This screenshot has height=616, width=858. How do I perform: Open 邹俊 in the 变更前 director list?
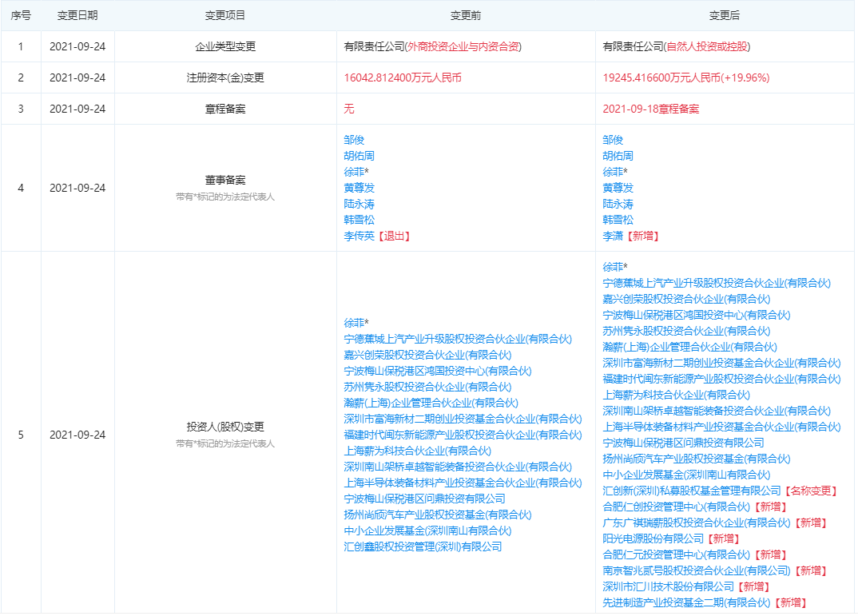354,140
